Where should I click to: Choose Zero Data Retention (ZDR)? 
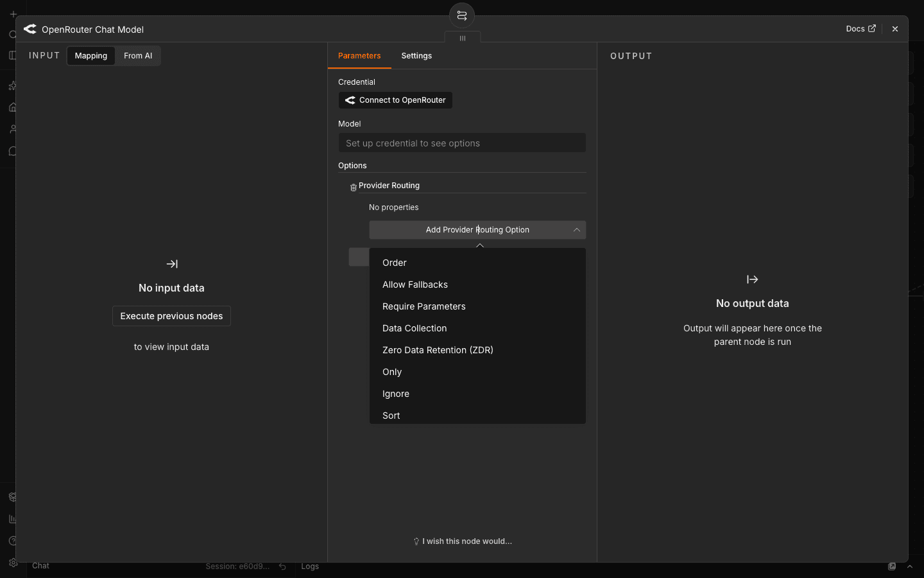click(x=477, y=350)
